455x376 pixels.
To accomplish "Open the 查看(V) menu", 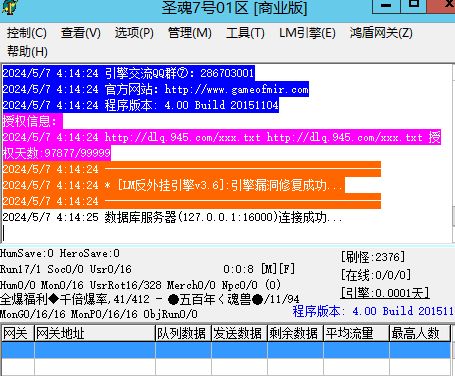I will (x=80, y=33).
